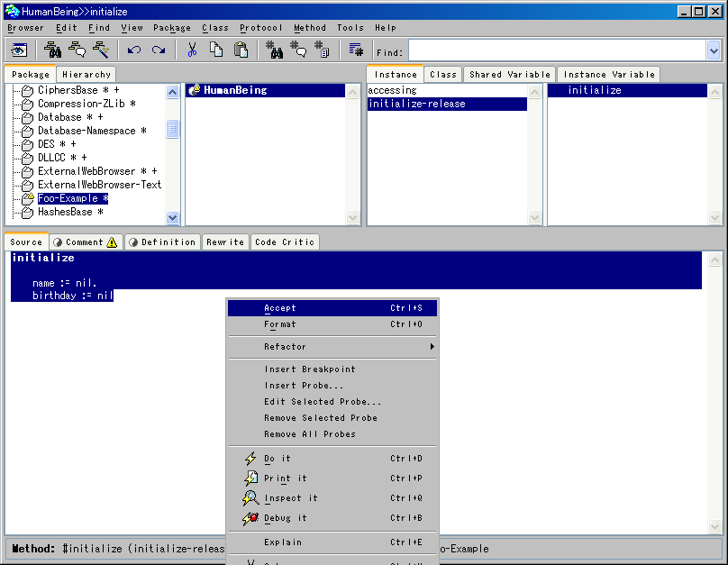Click the Debug it bug icon
This screenshot has height=565, width=728.
(x=250, y=518)
